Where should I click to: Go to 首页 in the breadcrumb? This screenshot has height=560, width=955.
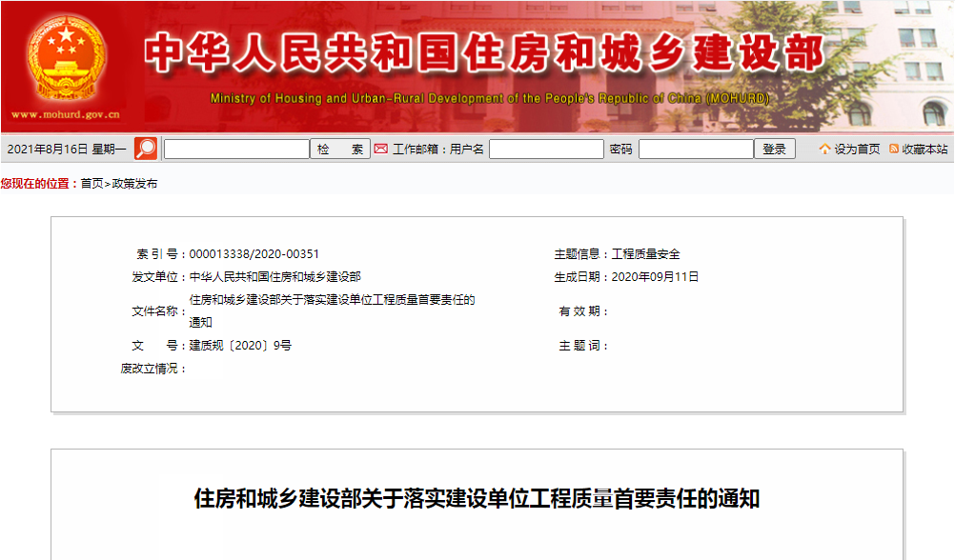coord(91,184)
